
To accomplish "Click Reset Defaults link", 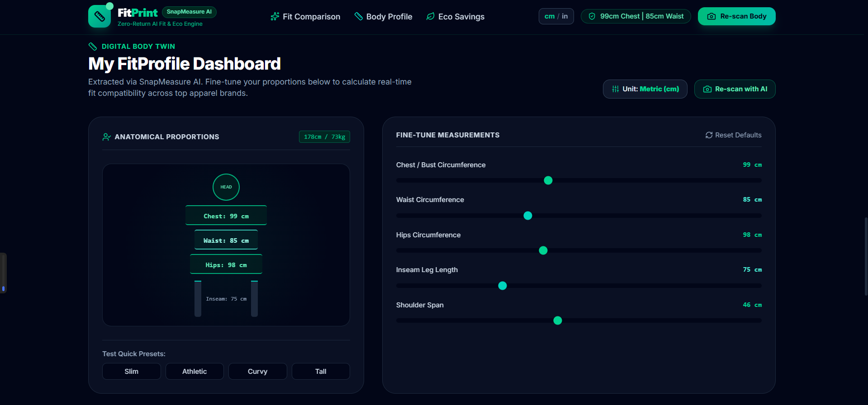I will pyautogui.click(x=733, y=135).
